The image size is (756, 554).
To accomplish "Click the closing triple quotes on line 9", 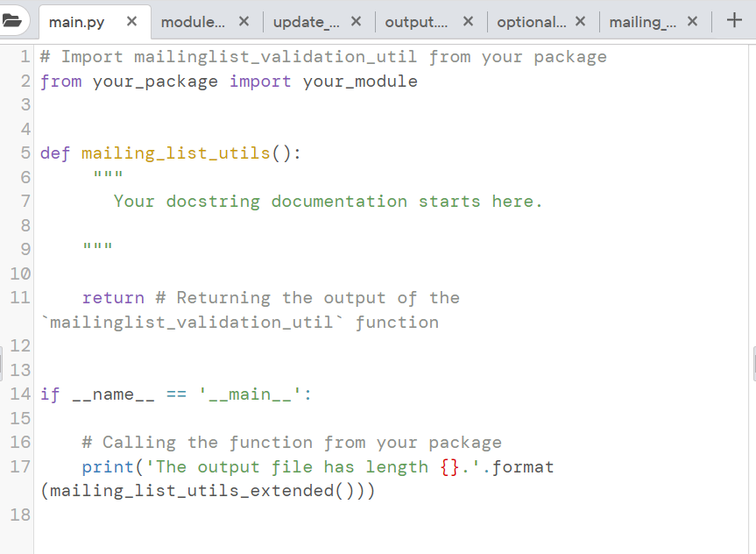I will (97, 246).
